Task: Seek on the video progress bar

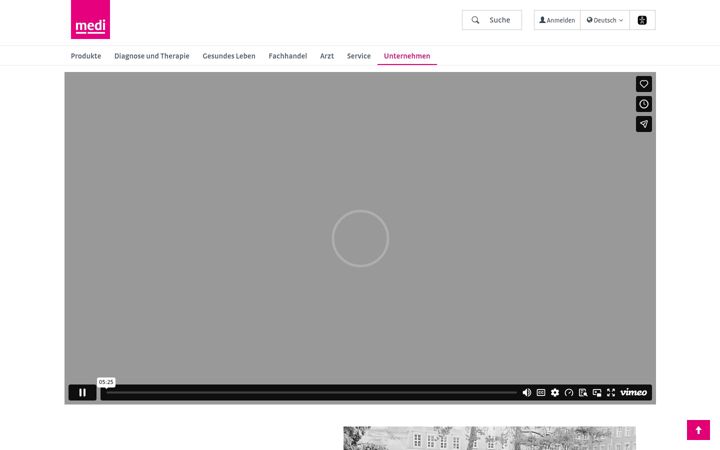Action: [x=311, y=393]
